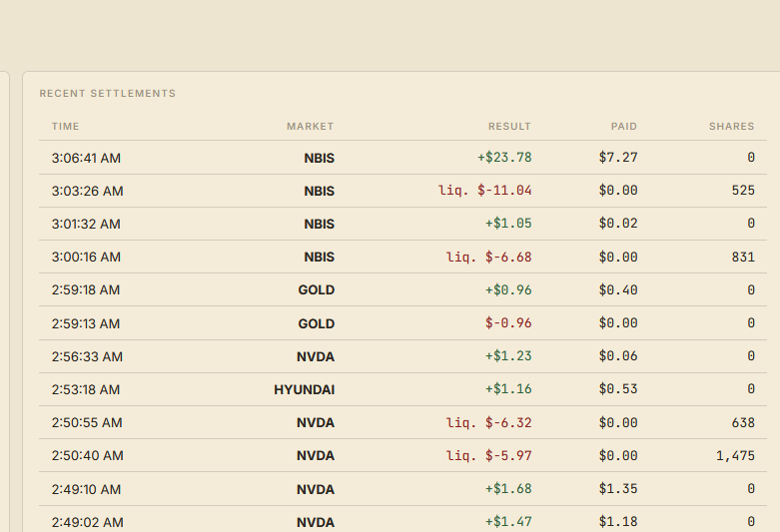Click the liq. $-6.32 result
The image size is (780, 532).
click(488, 422)
